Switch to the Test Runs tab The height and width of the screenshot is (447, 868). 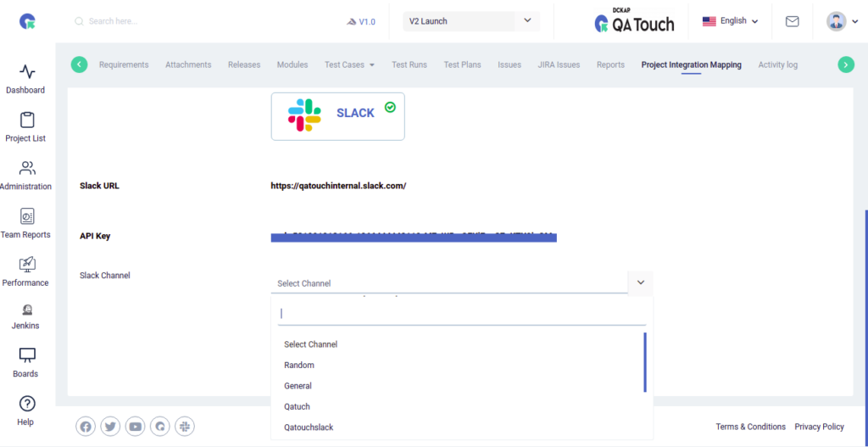[409, 64]
